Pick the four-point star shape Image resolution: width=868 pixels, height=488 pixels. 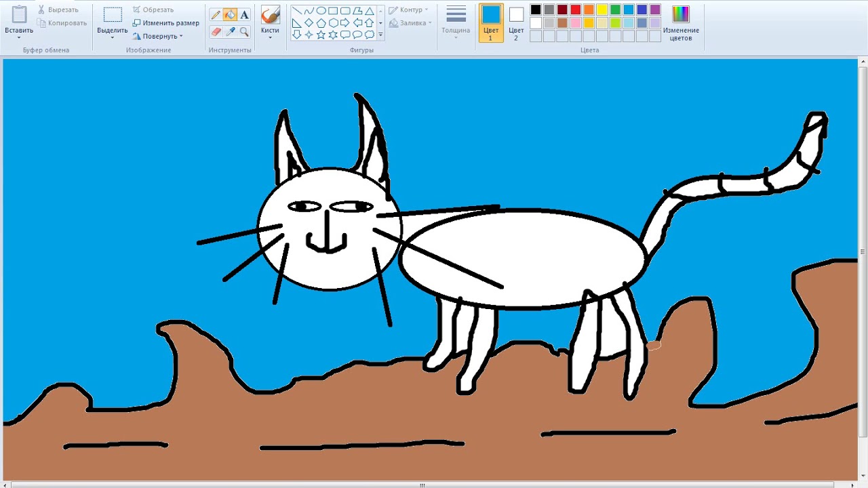[x=309, y=35]
